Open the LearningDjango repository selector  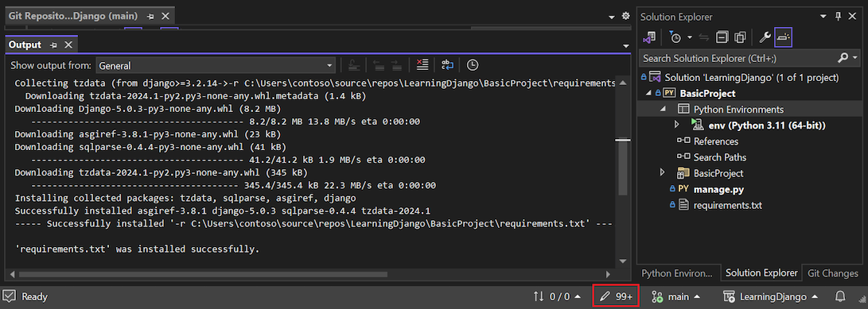(771, 297)
